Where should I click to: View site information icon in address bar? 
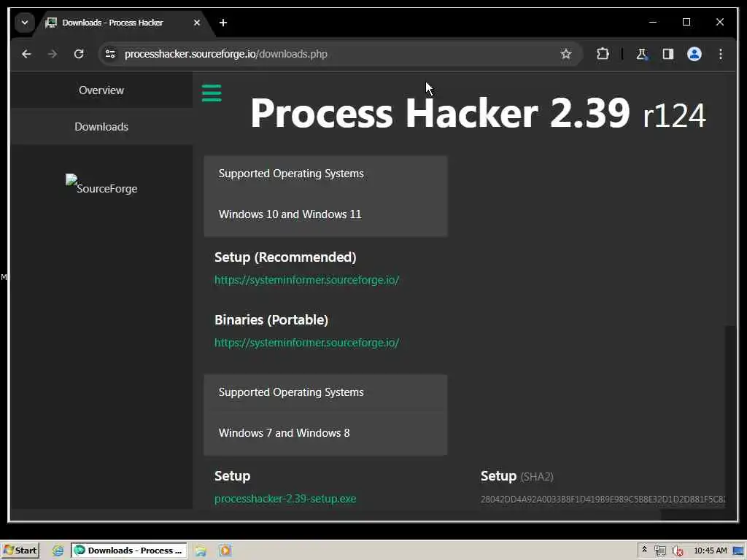click(110, 54)
